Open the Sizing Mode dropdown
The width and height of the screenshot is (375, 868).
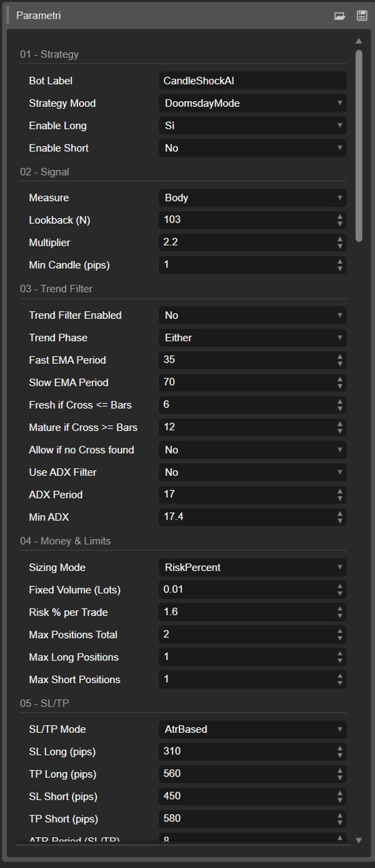(x=252, y=567)
